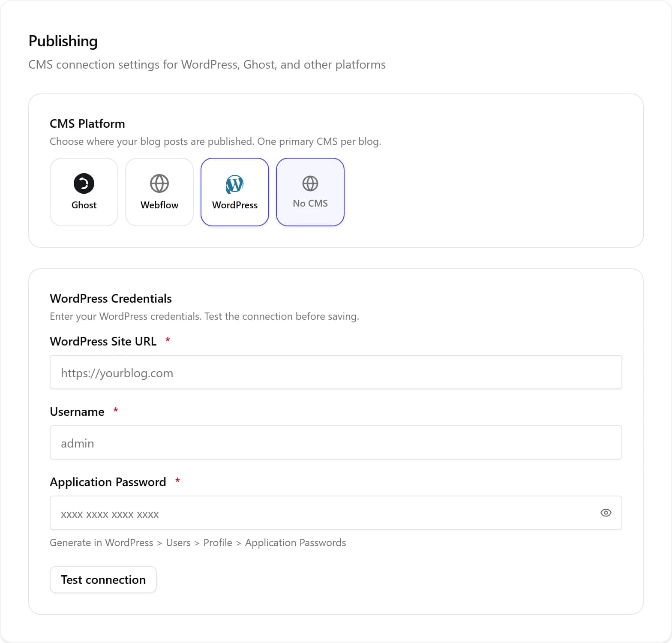Click the WordPress Credentials section title
This screenshot has width=672, height=643.
pos(111,298)
